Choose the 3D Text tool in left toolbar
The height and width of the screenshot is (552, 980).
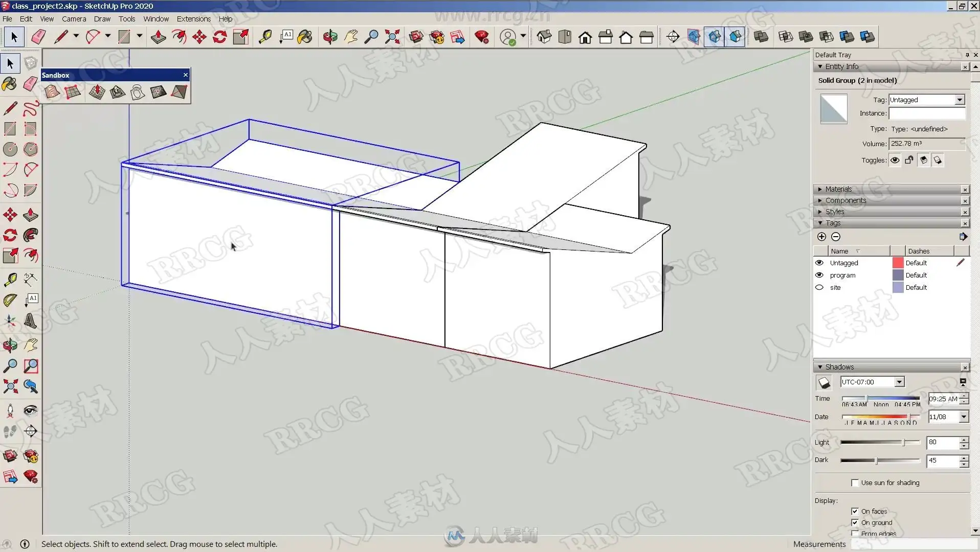click(31, 321)
